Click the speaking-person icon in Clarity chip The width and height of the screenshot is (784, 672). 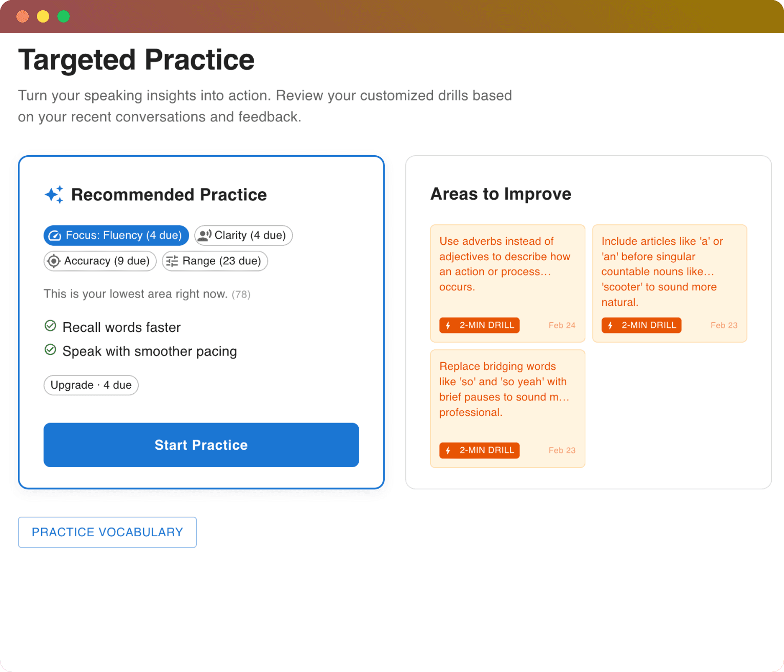point(204,235)
